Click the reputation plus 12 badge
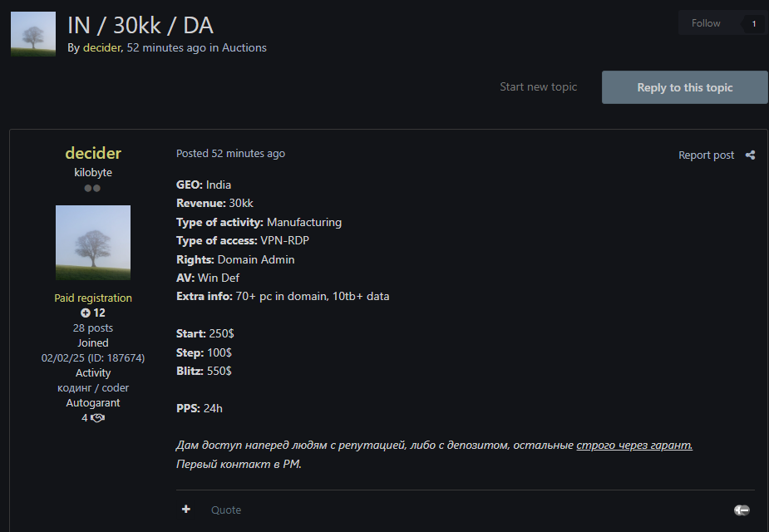 click(92, 313)
